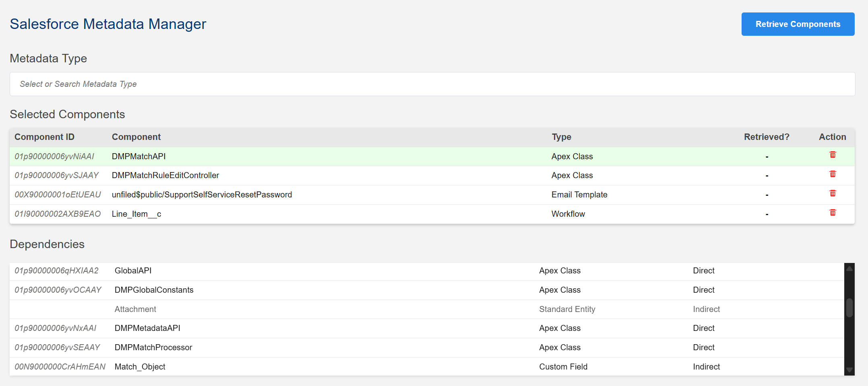Click Indirect label in Attachment row
This screenshot has width=868, height=386.
click(x=706, y=309)
